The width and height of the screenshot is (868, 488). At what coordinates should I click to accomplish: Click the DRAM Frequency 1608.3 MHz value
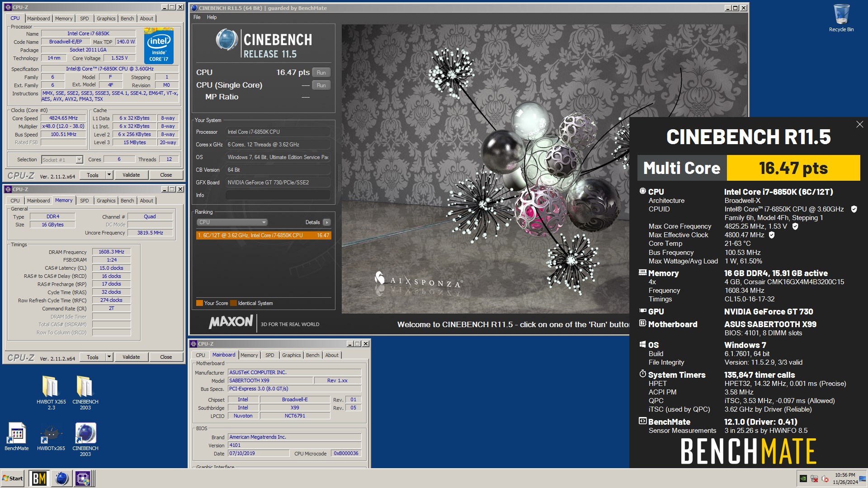111,252
